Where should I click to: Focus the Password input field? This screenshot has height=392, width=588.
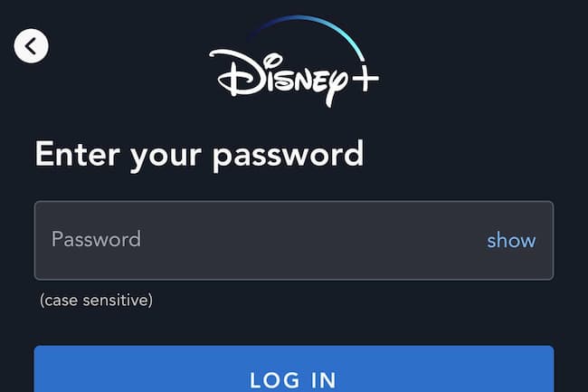[294, 241]
